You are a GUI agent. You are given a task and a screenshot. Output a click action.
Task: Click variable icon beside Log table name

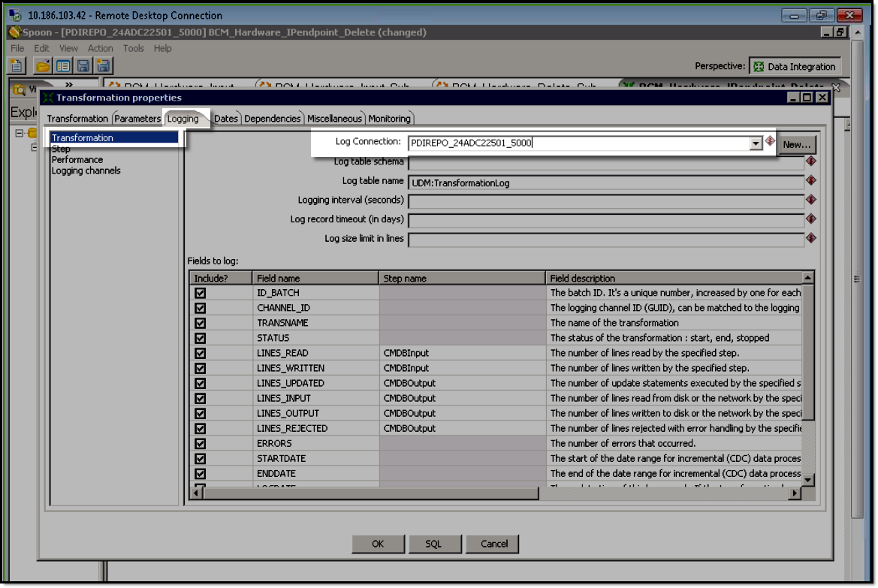[x=810, y=181]
